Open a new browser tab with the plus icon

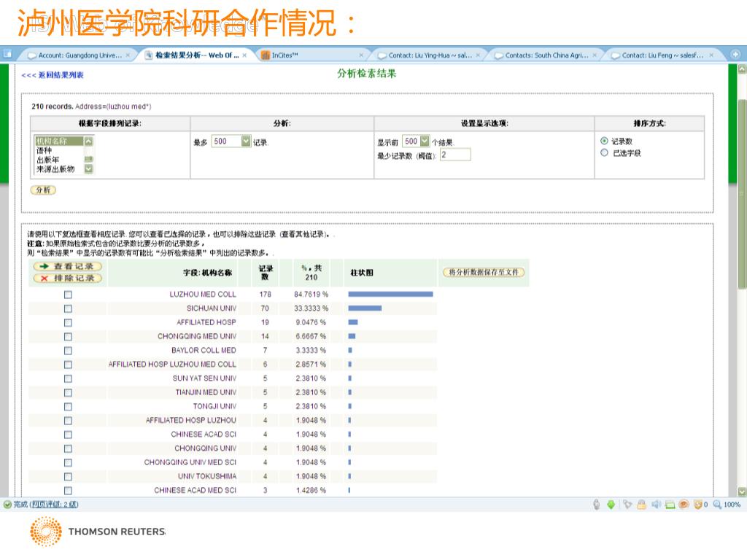[x=735, y=54]
